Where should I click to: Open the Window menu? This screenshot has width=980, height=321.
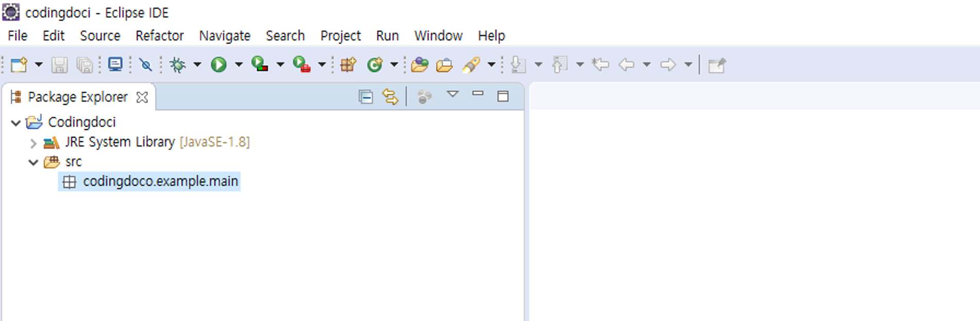439,35
